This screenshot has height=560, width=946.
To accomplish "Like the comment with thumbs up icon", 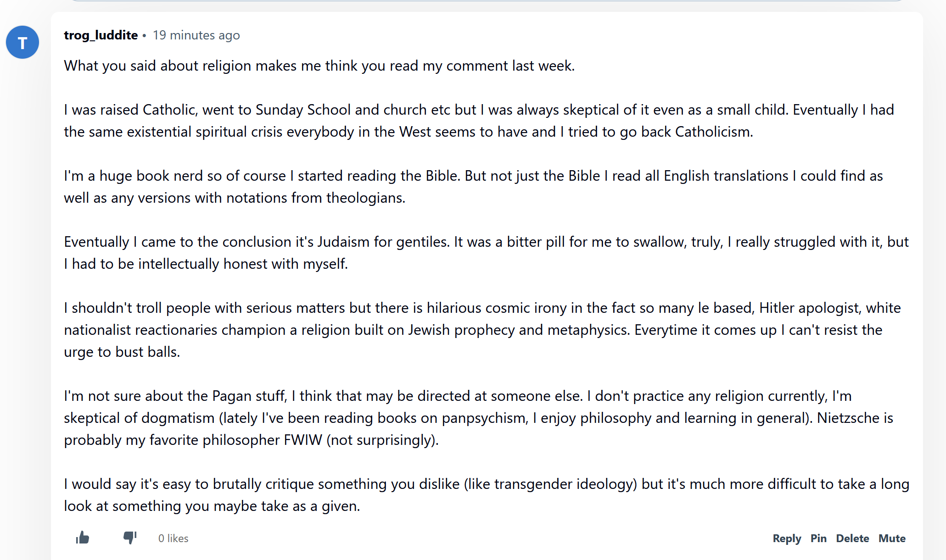I will 83,538.
